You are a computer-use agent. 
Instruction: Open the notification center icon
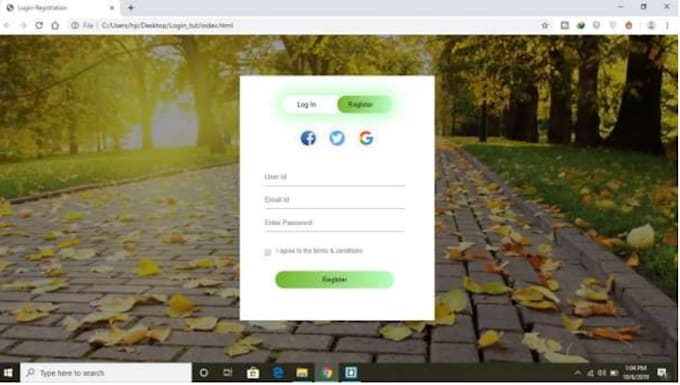[662, 373]
